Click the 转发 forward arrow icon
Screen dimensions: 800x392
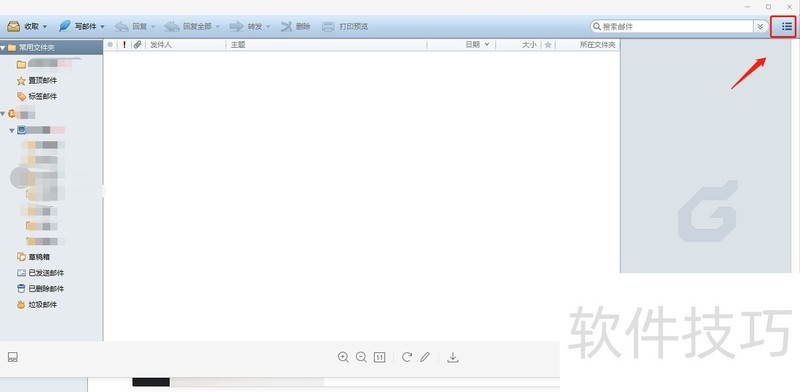tap(236, 27)
